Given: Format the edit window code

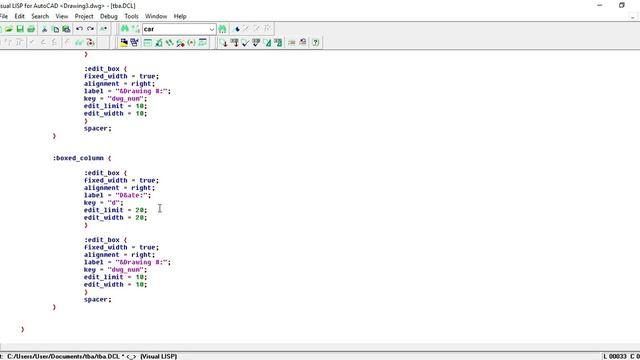Looking at the screenshot, I should click(x=267, y=42).
